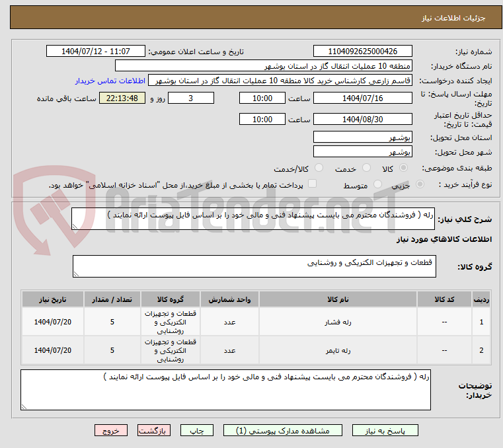503x448 pixels.
Task: Click the توضیحات خریدار text area
Action: click(x=225, y=390)
